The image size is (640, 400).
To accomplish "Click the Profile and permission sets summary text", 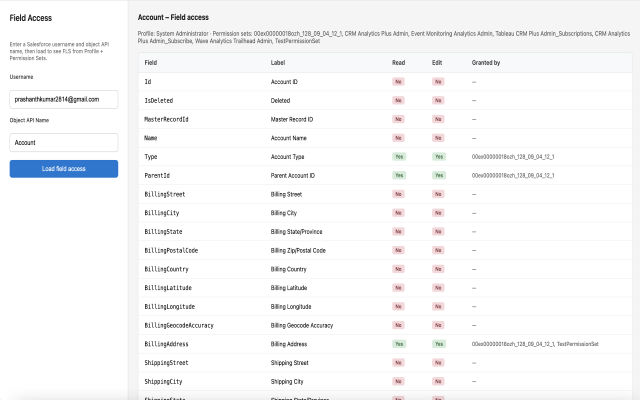I will pyautogui.click(x=384, y=37).
